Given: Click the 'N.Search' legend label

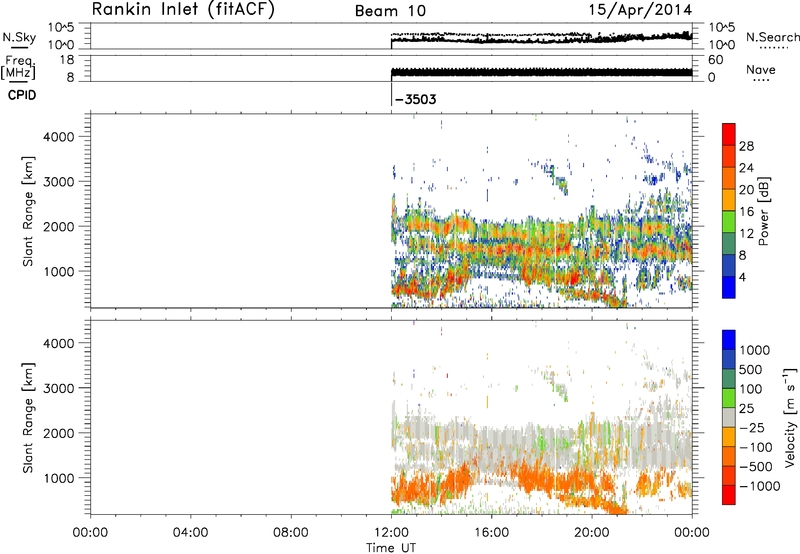Looking at the screenshot, I should (772, 37).
